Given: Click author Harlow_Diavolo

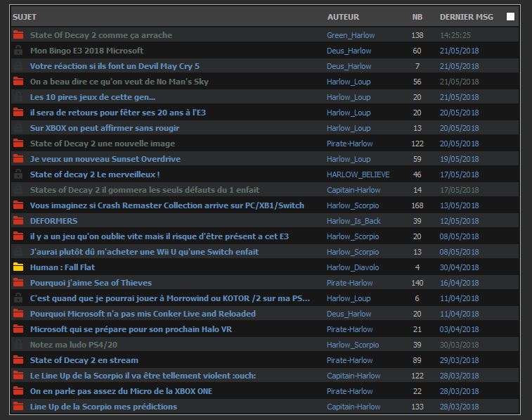Looking at the screenshot, I should (353, 267).
